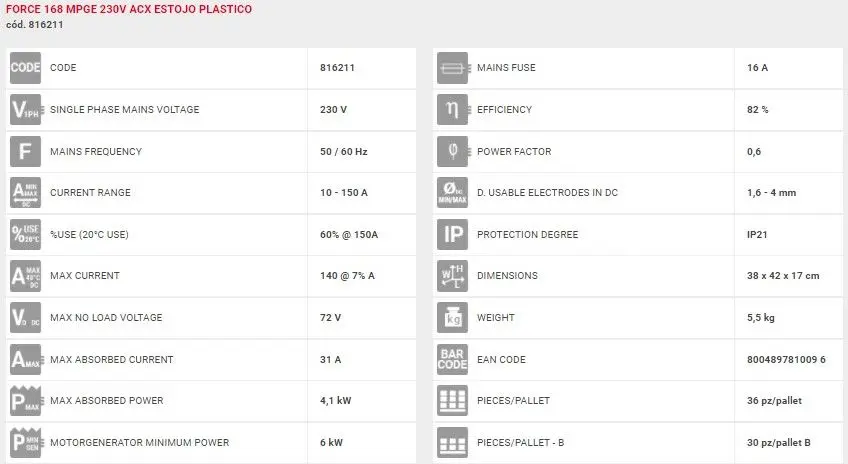This screenshot has width=848, height=464.
Task: Click the efficiency eta icon
Action: [x=453, y=110]
